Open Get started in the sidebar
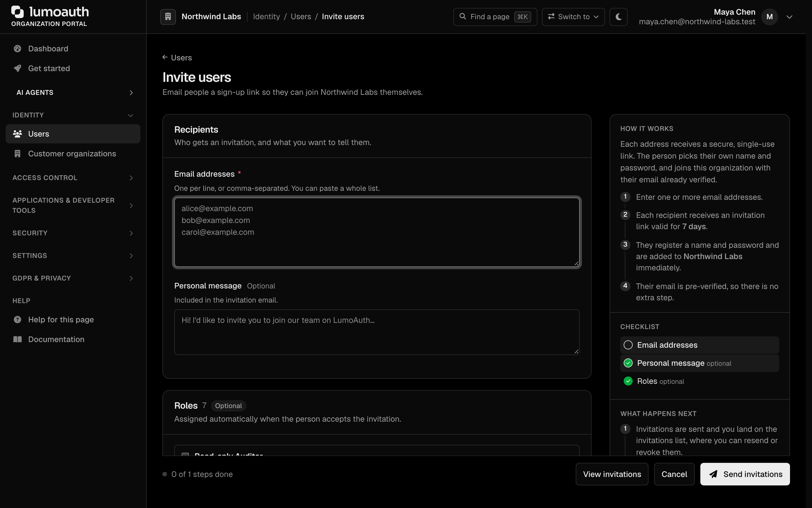Image resolution: width=812 pixels, height=508 pixels. click(x=73, y=69)
